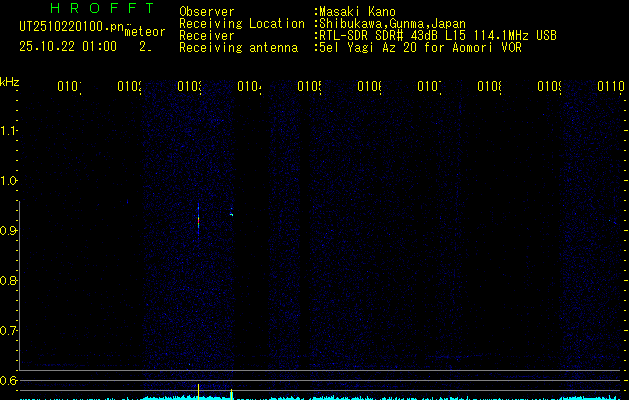Click the 0.6 kHz frequency tick label

tap(8, 380)
